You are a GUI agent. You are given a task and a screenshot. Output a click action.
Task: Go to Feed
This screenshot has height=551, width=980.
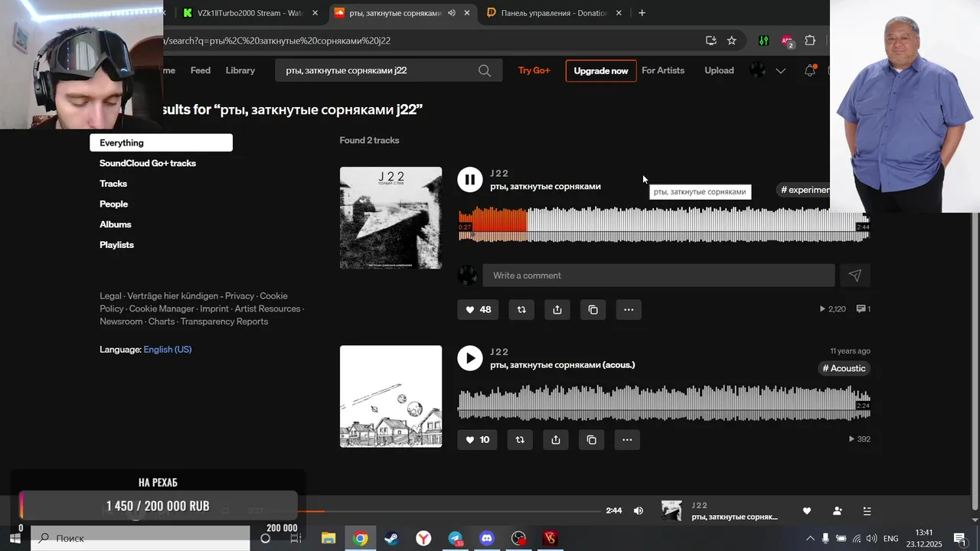point(201,70)
